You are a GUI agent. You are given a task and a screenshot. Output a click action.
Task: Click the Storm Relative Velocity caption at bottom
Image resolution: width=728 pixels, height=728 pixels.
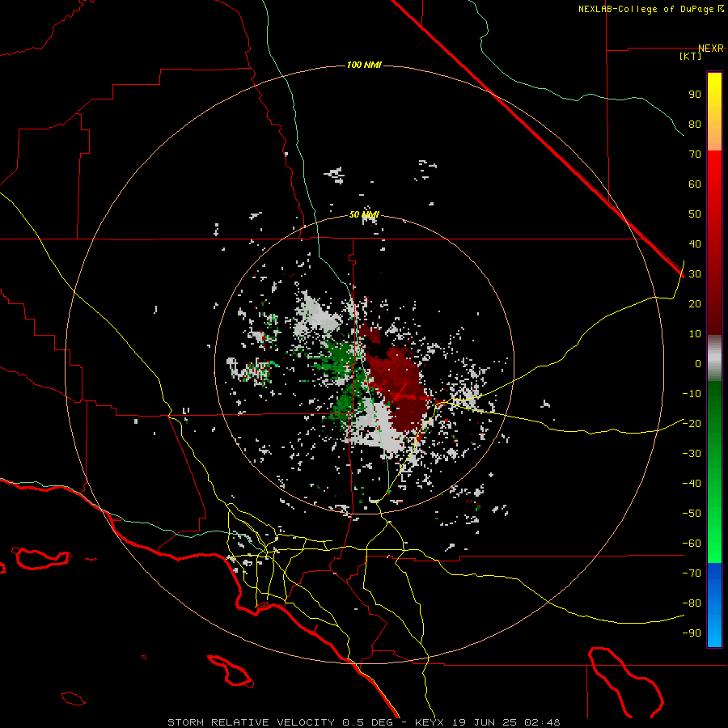pyautogui.click(x=363, y=722)
